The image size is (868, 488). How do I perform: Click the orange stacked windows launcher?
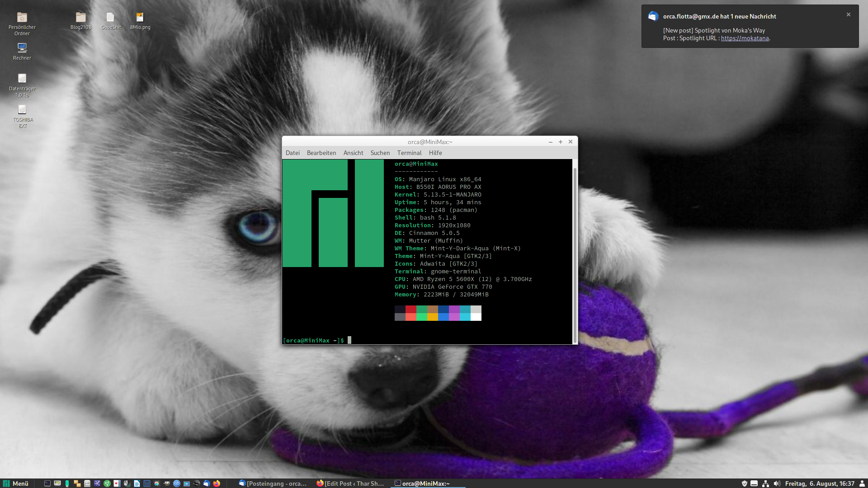tap(77, 483)
